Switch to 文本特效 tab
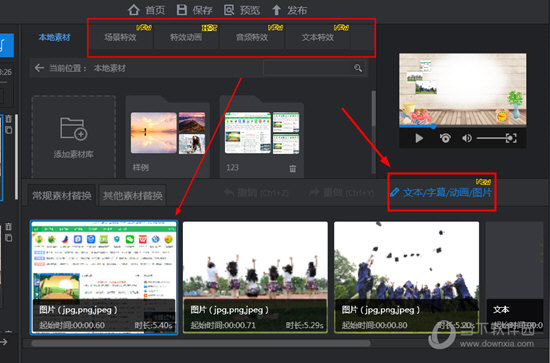Image resolution: width=550 pixels, height=363 pixels. tap(318, 37)
